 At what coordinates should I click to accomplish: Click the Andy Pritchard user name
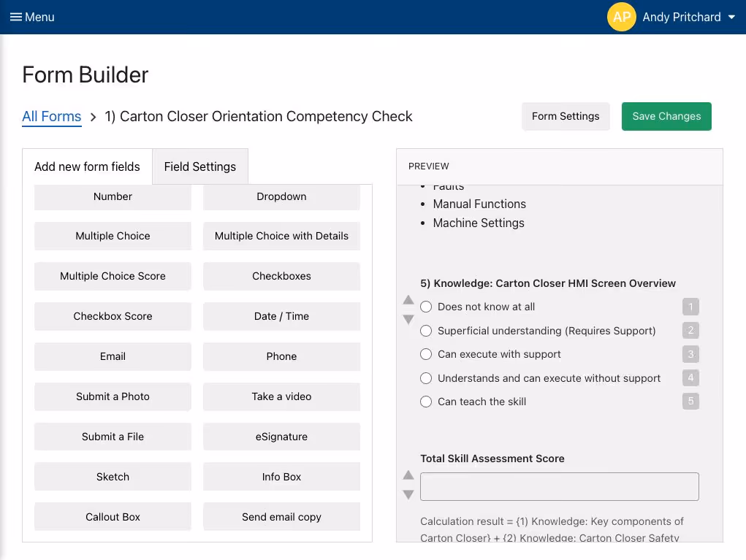click(681, 17)
